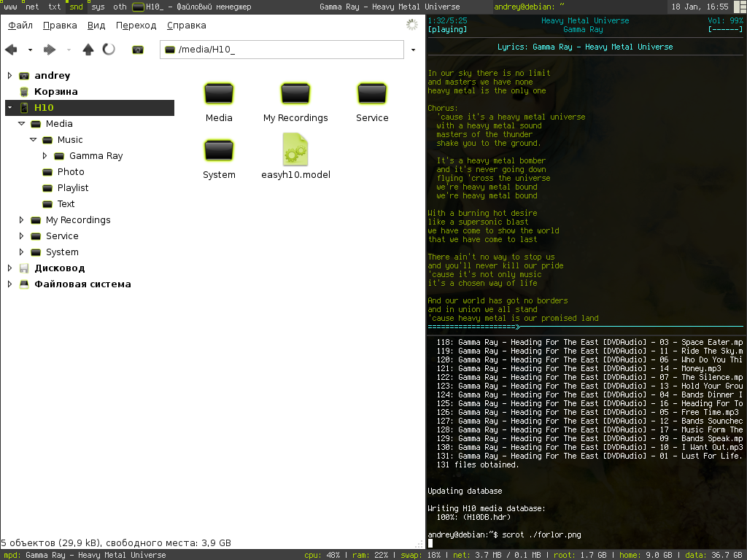Click the free space status bar text
The width and height of the screenshot is (747, 560).
[116, 542]
